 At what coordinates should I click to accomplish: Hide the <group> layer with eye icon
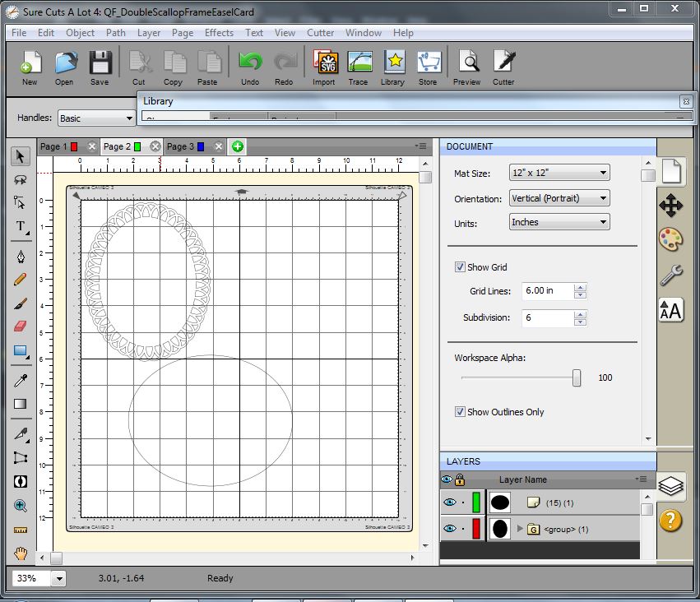click(x=448, y=529)
